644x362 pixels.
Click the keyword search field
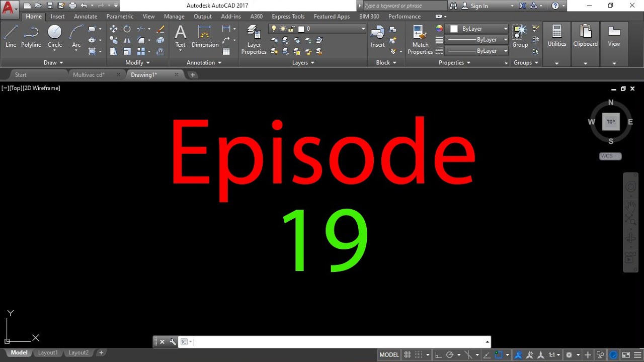[404, 6]
